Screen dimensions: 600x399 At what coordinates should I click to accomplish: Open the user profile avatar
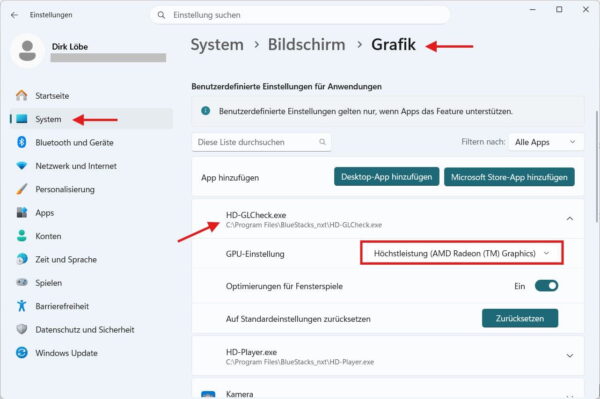(x=27, y=51)
